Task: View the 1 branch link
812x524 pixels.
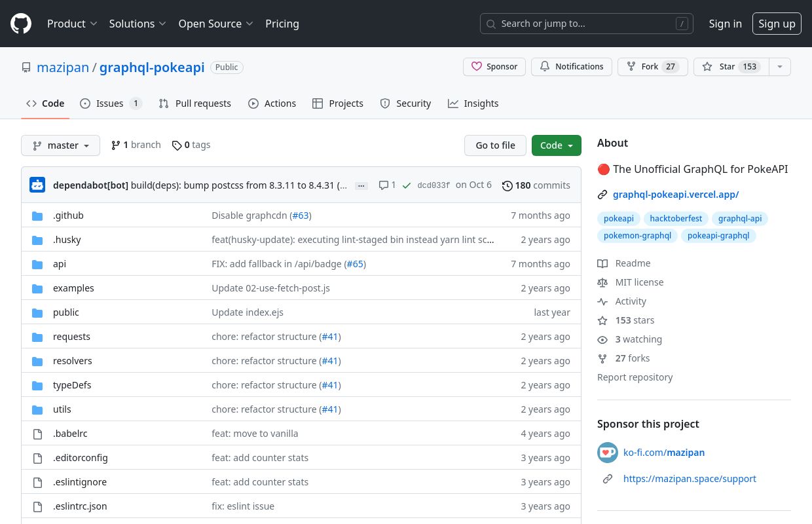Action: pos(136,145)
